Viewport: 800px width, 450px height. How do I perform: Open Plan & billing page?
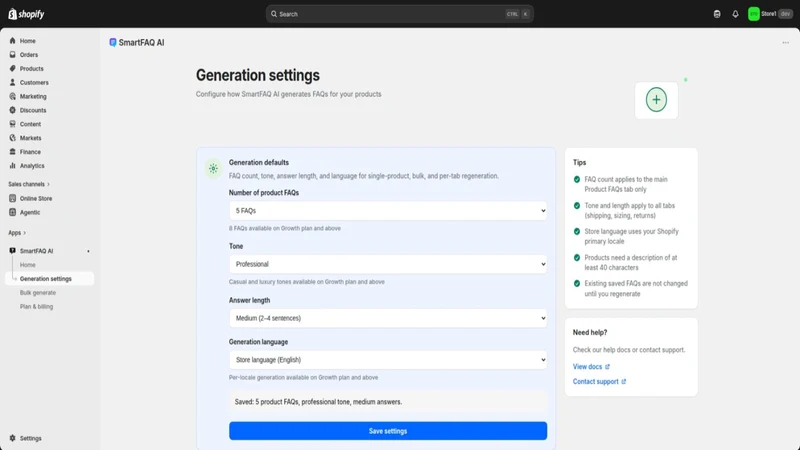[x=36, y=307]
